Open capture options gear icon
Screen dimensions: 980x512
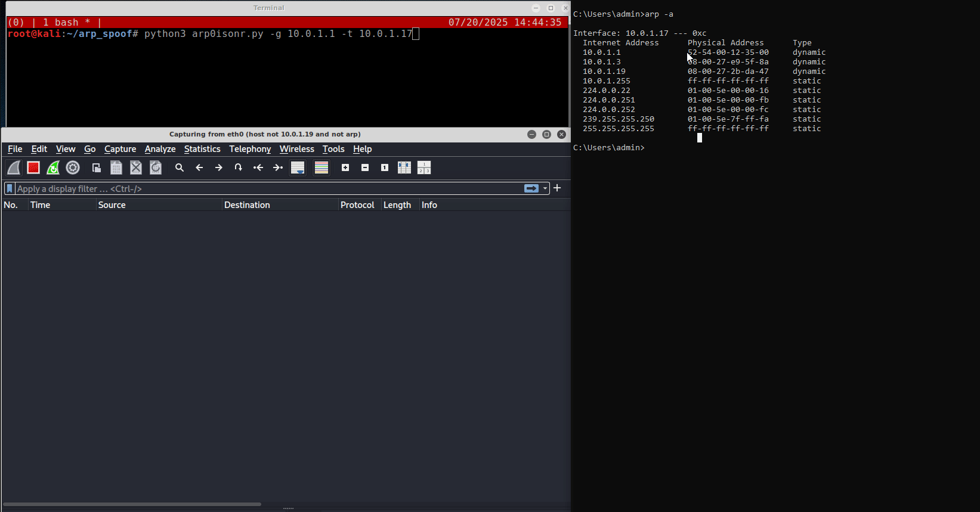[x=73, y=168]
